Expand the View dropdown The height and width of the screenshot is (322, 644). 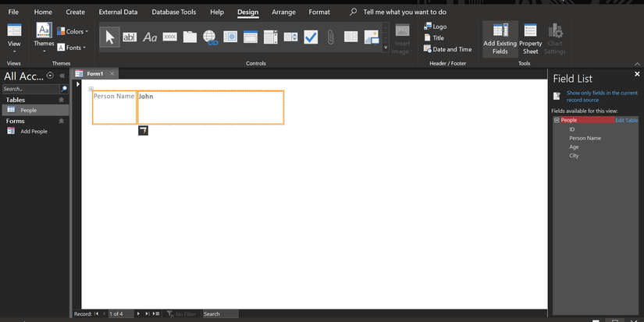point(14,52)
